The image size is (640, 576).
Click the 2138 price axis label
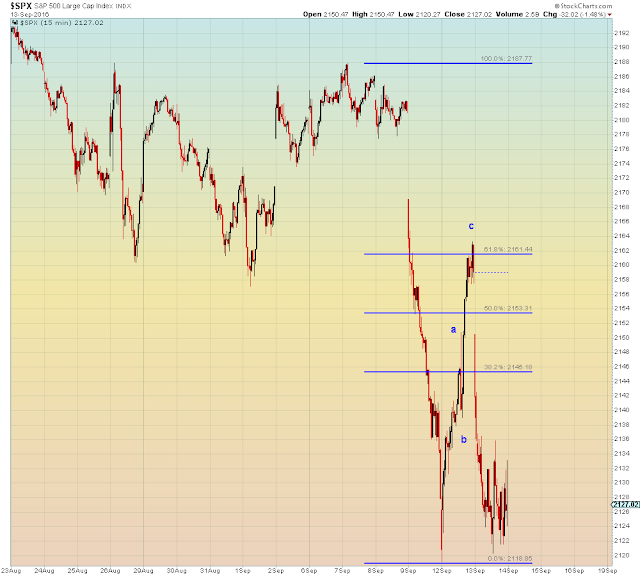pos(622,425)
